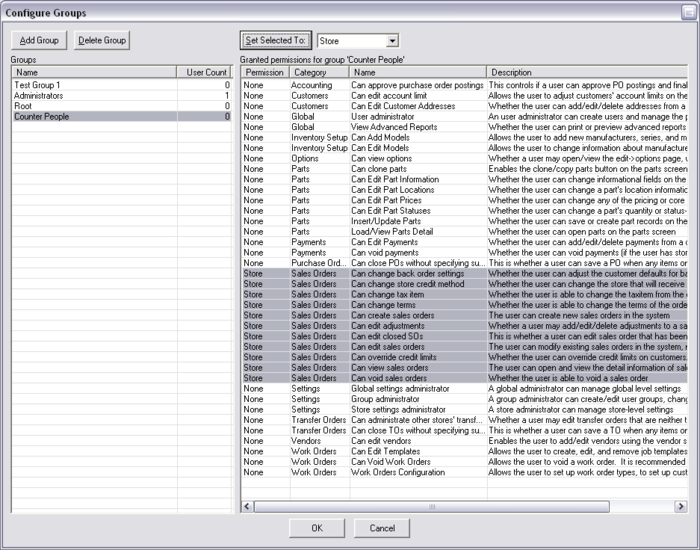Confirm changes with the OK button
The image size is (700, 550).
coord(316,527)
